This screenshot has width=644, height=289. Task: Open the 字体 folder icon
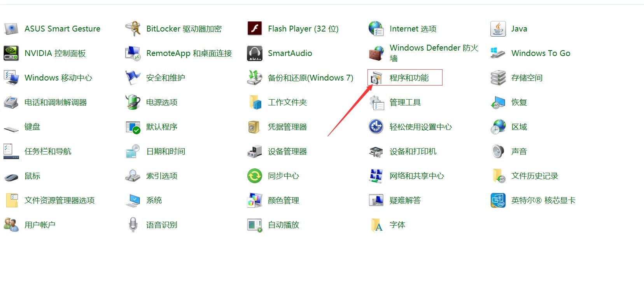(376, 225)
